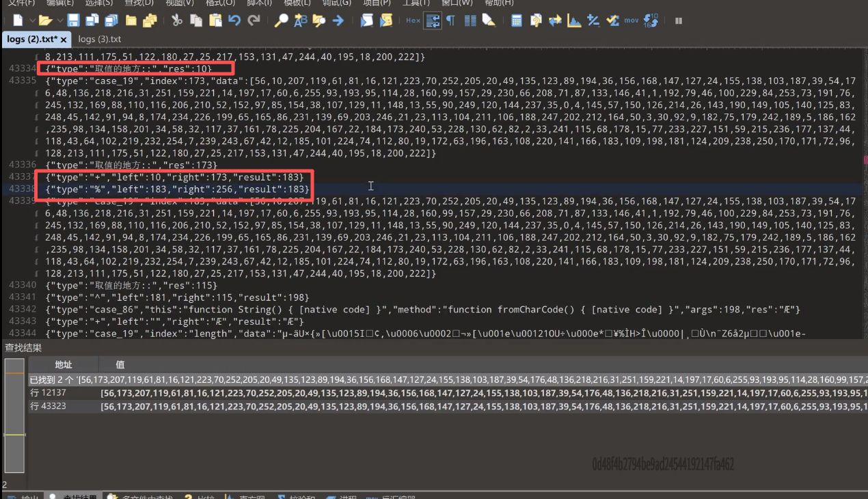Sort results by 地址 column header
This screenshot has height=499, width=868.
pyautogui.click(x=64, y=364)
